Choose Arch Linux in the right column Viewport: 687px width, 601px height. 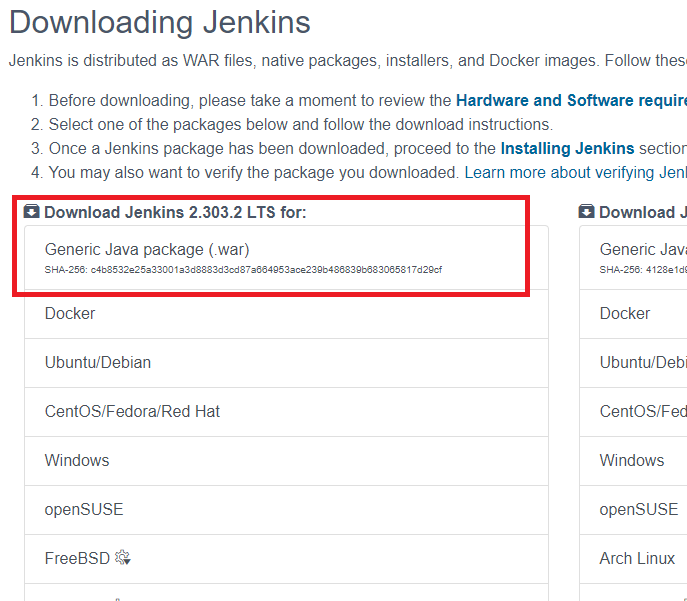pos(634,559)
